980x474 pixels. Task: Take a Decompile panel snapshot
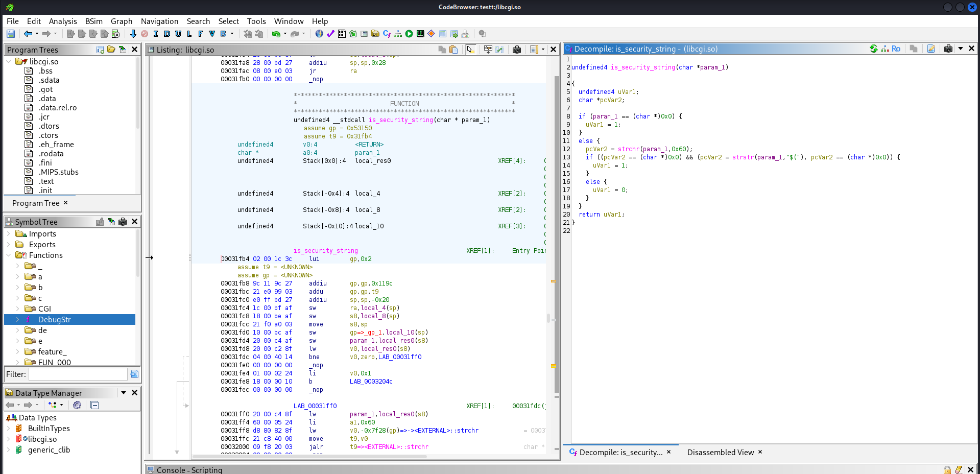click(948, 49)
